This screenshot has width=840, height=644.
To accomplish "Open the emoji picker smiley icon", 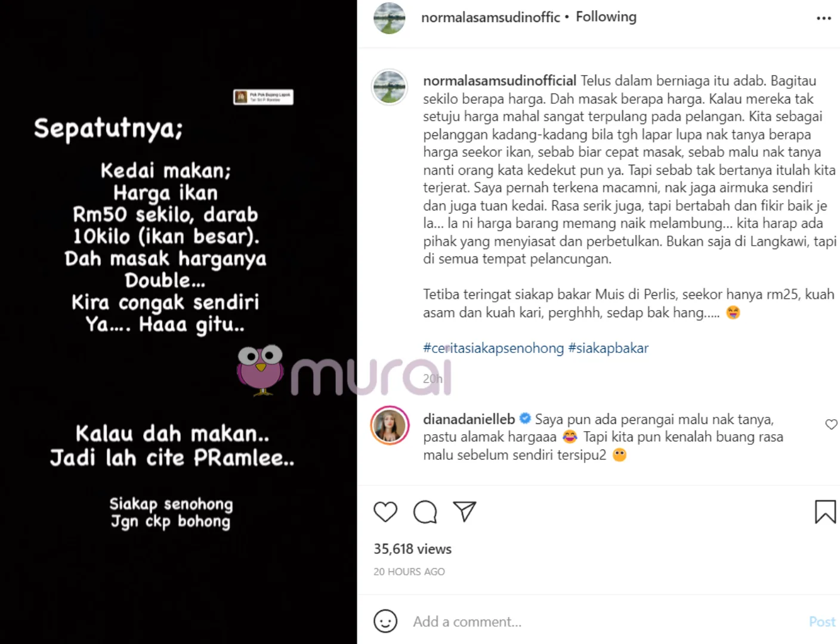I will pos(385,621).
